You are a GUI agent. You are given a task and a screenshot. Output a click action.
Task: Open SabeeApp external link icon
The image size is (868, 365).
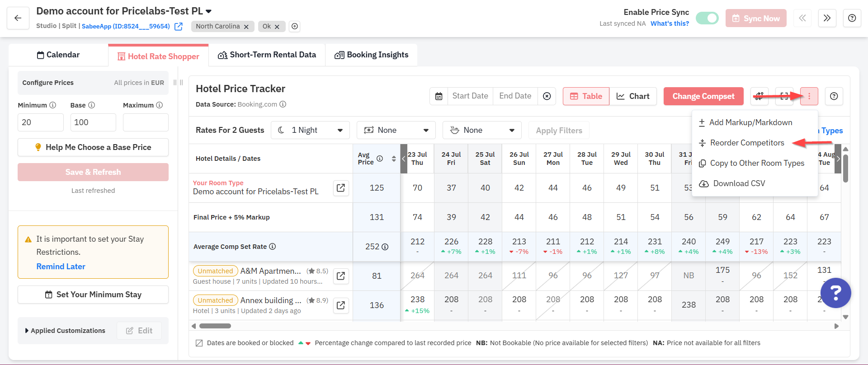pos(179,26)
